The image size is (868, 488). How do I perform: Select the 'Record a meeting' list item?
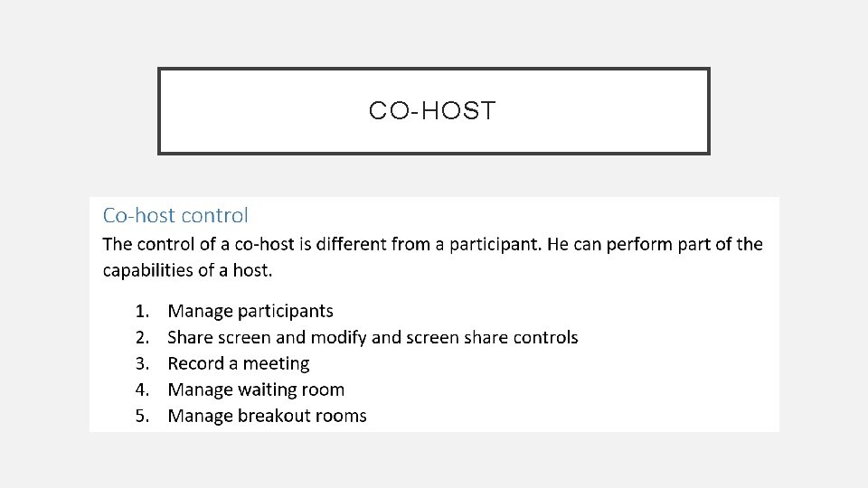pyautogui.click(x=239, y=363)
